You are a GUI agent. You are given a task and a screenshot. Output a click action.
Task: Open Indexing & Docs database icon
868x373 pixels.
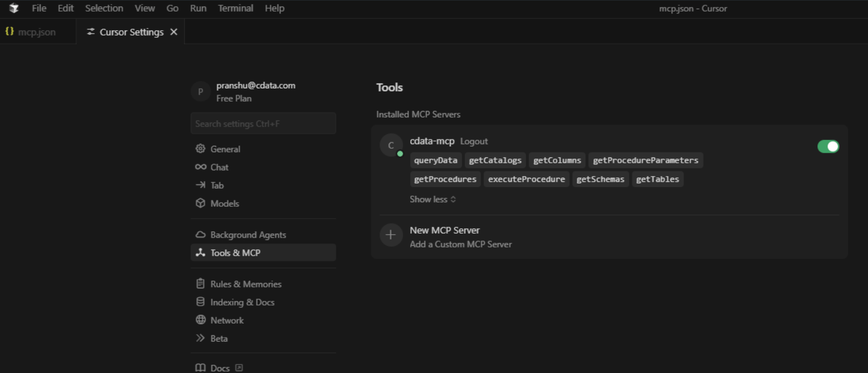[x=200, y=302]
